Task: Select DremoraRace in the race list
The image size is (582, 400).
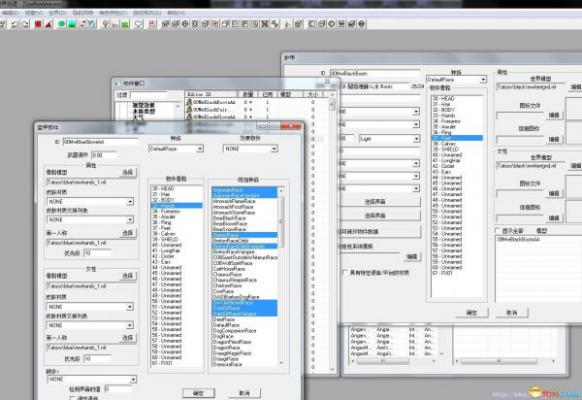Action: point(244,364)
